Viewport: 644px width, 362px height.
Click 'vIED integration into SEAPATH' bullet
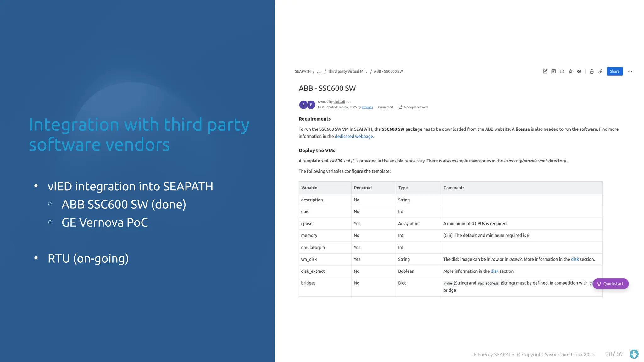tap(130, 186)
